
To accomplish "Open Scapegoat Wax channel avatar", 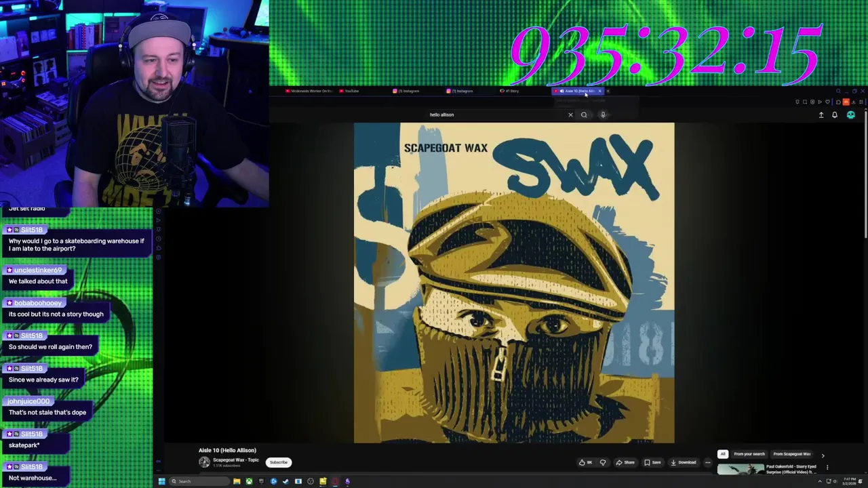I will coord(204,462).
